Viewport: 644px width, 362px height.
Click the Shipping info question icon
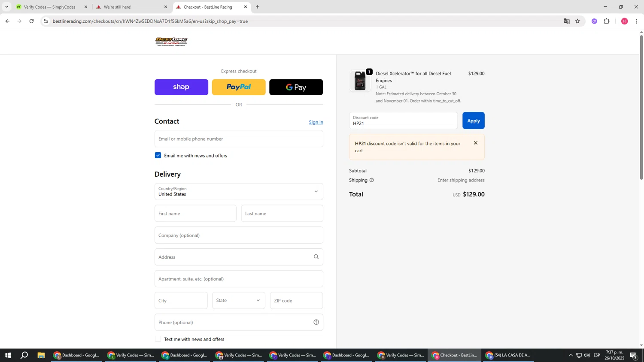coord(372,180)
